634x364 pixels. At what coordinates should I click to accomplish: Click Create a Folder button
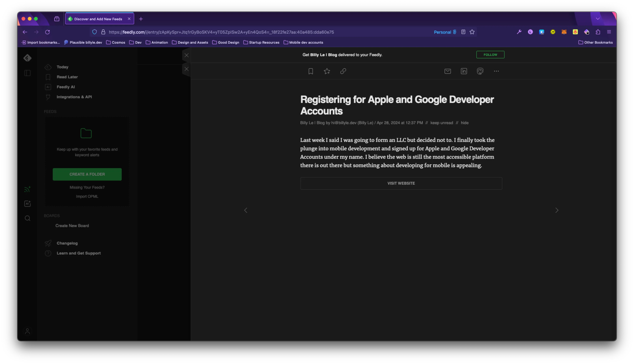pyautogui.click(x=87, y=174)
